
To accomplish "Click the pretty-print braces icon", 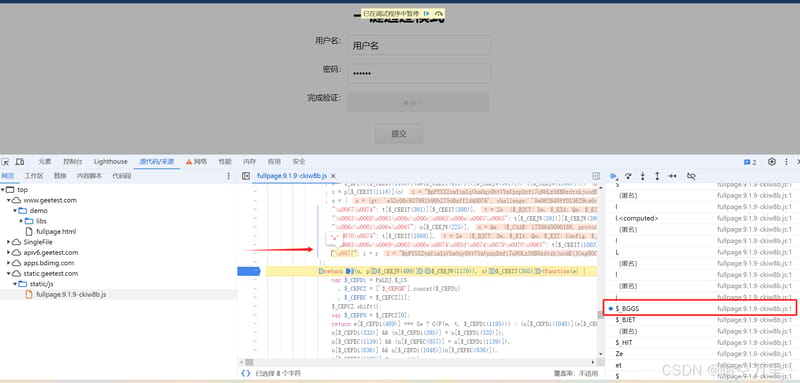I will point(245,373).
